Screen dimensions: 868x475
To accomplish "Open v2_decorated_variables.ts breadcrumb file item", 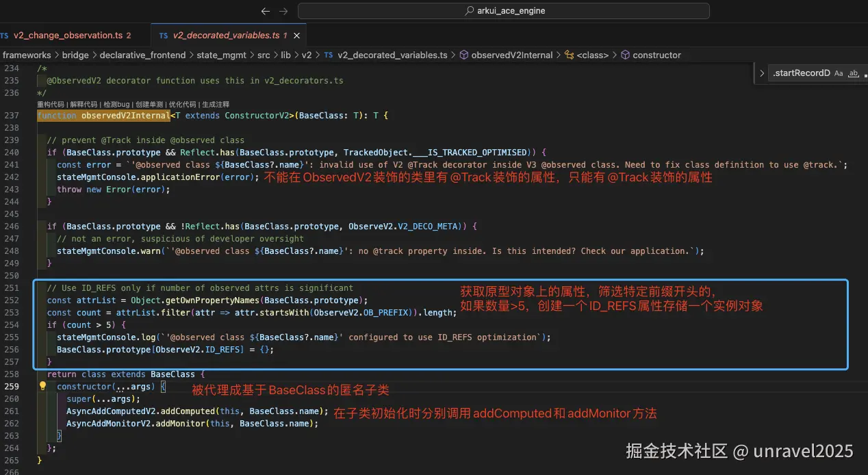I will coord(385,55).
